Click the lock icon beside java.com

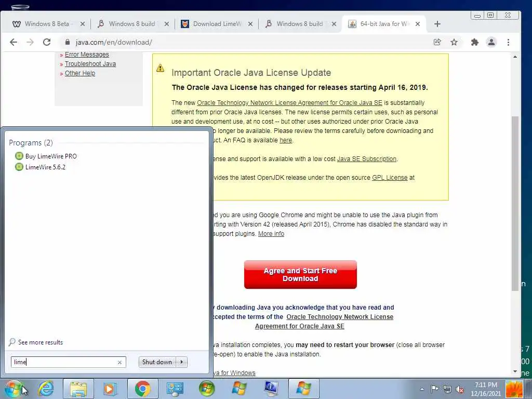[68, 42]
